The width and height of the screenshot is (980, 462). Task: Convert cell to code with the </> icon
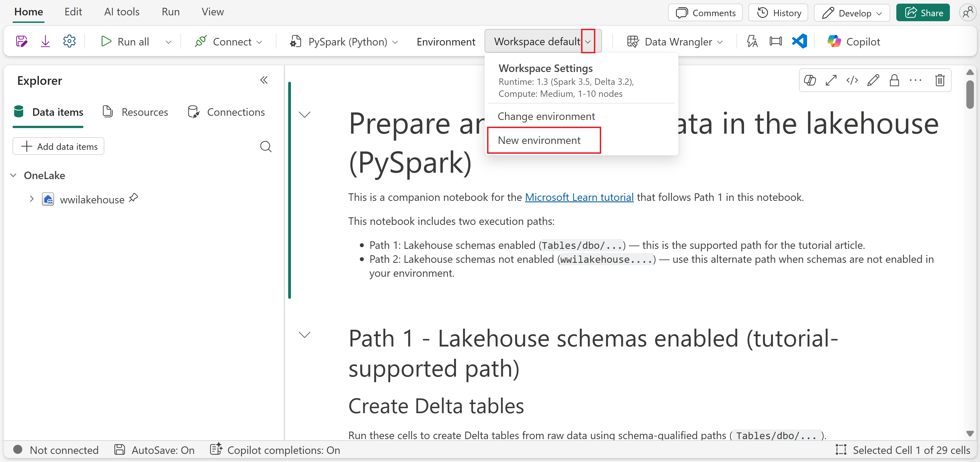coord(852,80)
